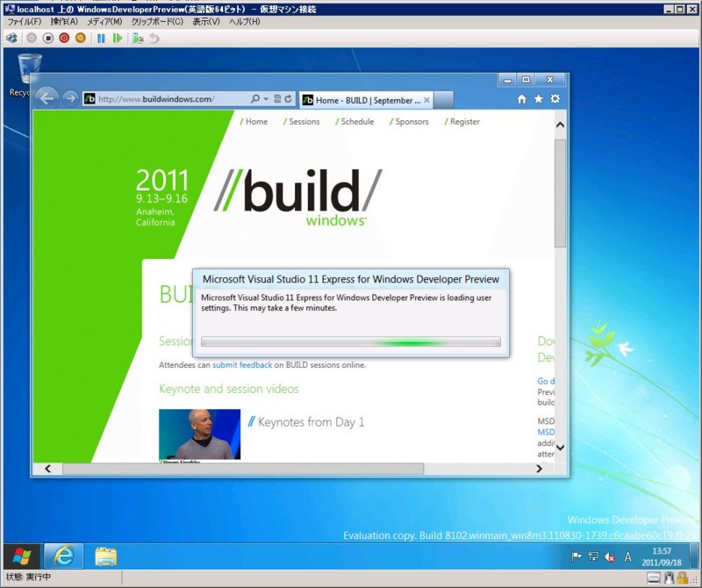Open メディア(M) menu
Viewport: 702px width, 588px height.
click(x=104, y=21)
